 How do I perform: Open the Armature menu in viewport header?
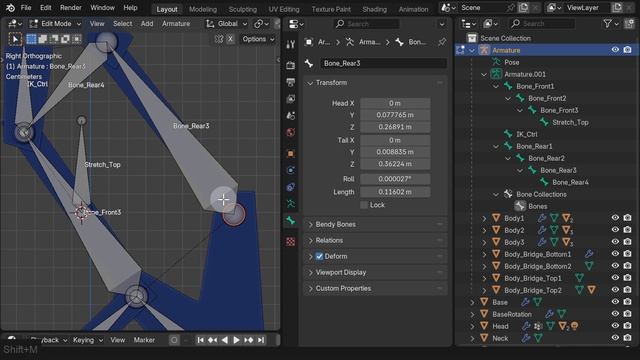pos(176,24)
